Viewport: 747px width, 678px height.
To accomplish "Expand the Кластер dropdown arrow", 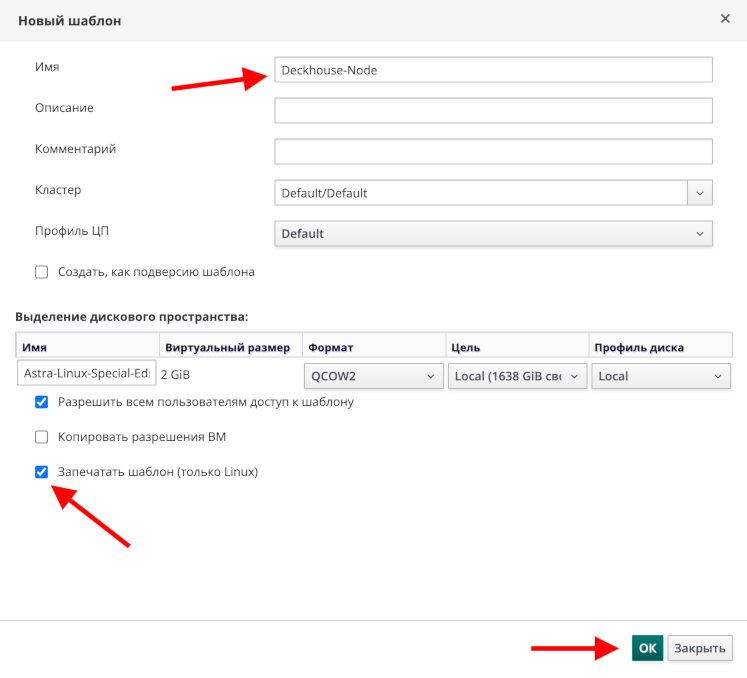I will (x=699, y=192).
